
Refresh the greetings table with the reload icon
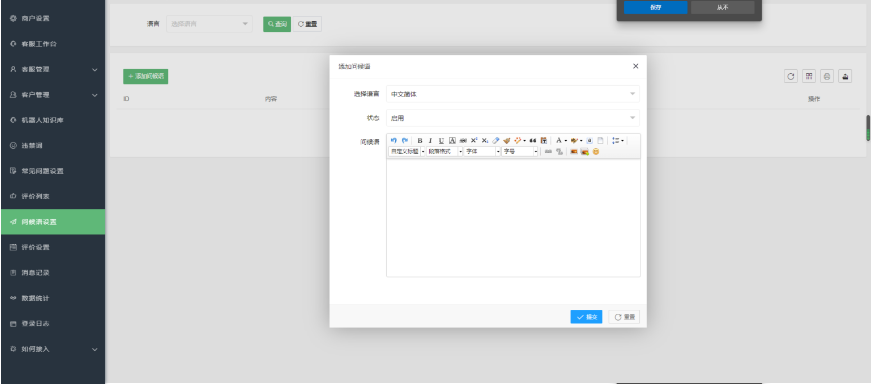791,76
